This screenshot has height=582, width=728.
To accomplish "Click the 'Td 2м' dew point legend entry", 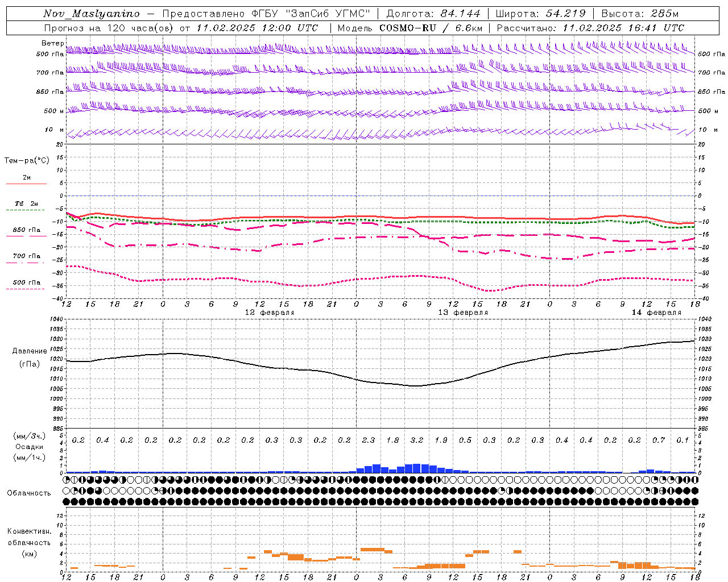I will (26, 203).
